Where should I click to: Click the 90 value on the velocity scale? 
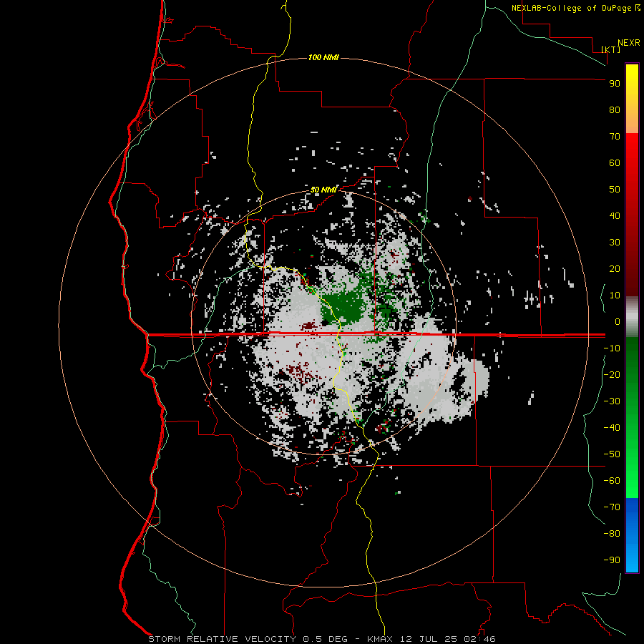click(x=615, y=84)
